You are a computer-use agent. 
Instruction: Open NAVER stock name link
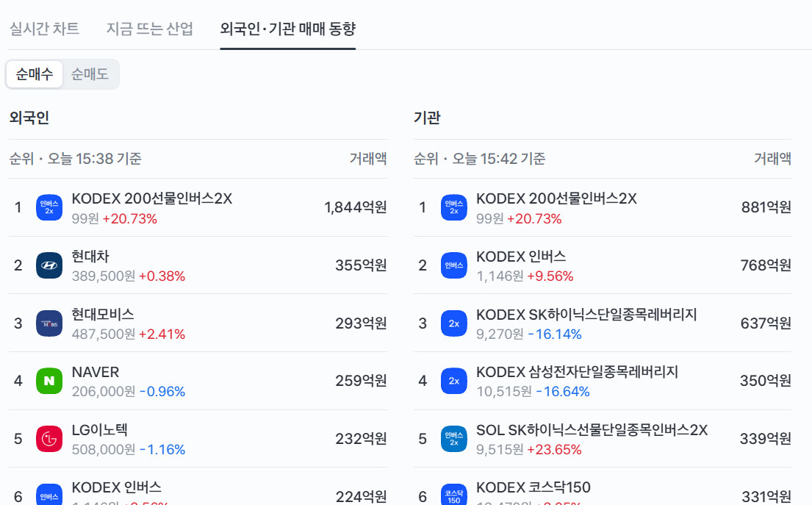coord(96,372)
